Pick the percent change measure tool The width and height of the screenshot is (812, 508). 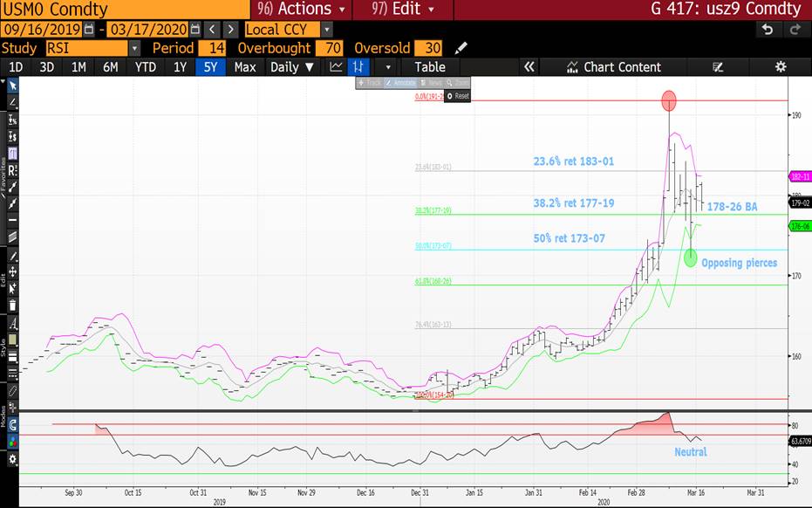(x=12, y=120)
